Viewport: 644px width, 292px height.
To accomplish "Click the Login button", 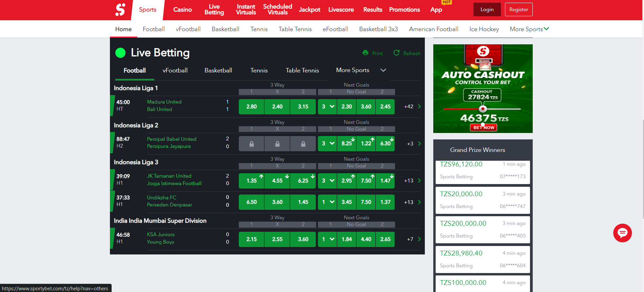I will click(487, 9).
